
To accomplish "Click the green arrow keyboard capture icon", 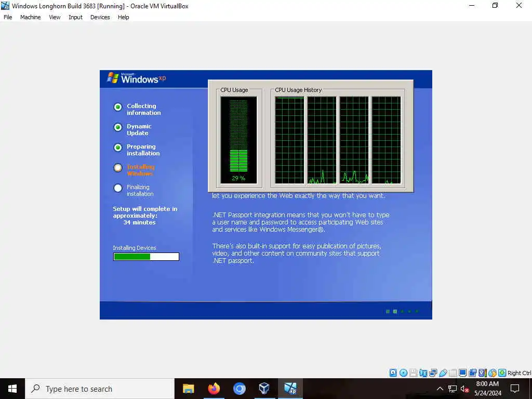I will [x=502, y=373].
